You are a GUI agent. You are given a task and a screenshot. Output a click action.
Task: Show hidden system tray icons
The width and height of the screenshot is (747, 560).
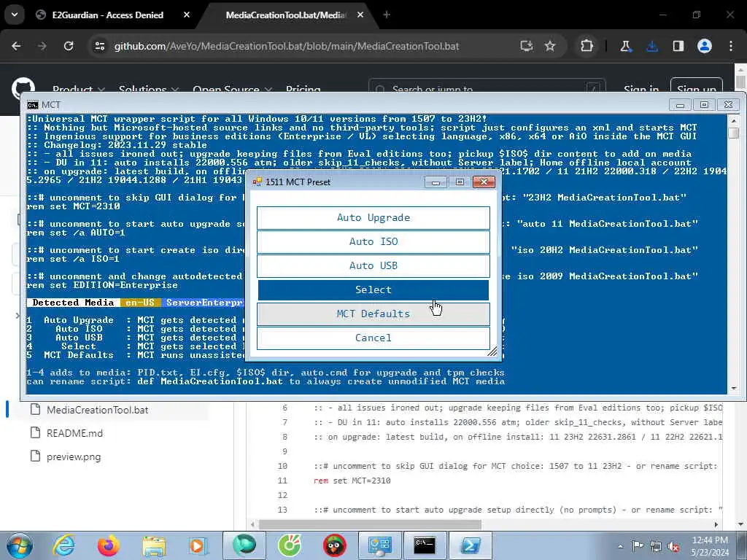point(620,546)
